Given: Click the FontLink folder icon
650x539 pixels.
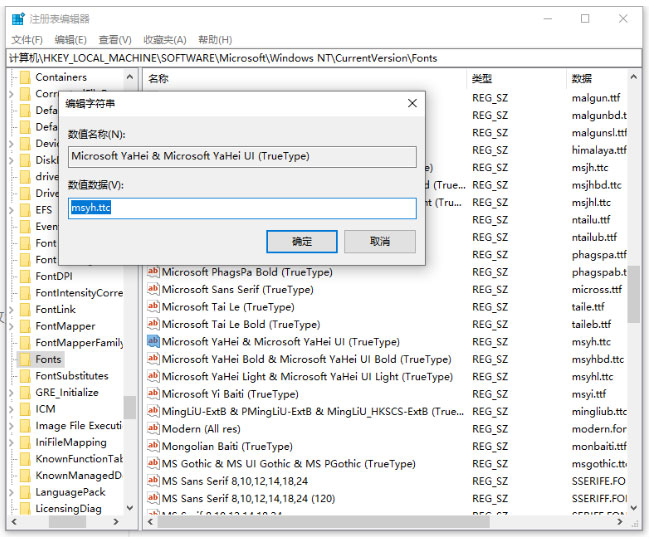Looking at the screenshot, I should pos(25,309).
